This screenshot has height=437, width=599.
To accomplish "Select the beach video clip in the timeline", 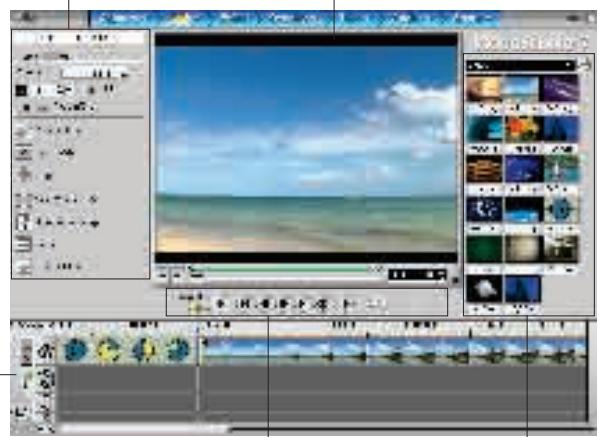I will click(x=393, y=351).
